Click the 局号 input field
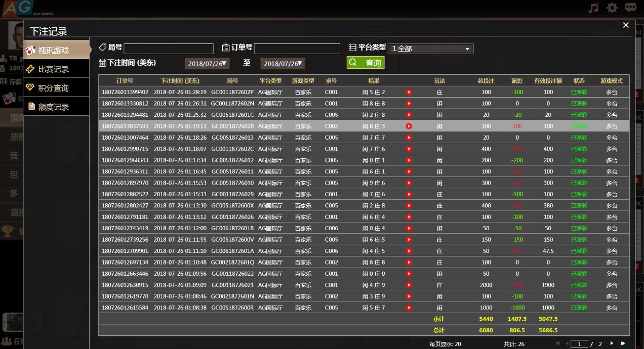Viewport: 644px width, 349px height. point(169,49)
